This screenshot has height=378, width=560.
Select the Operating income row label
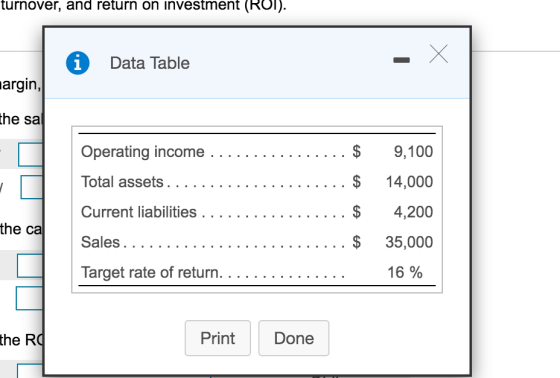(142, 152)
